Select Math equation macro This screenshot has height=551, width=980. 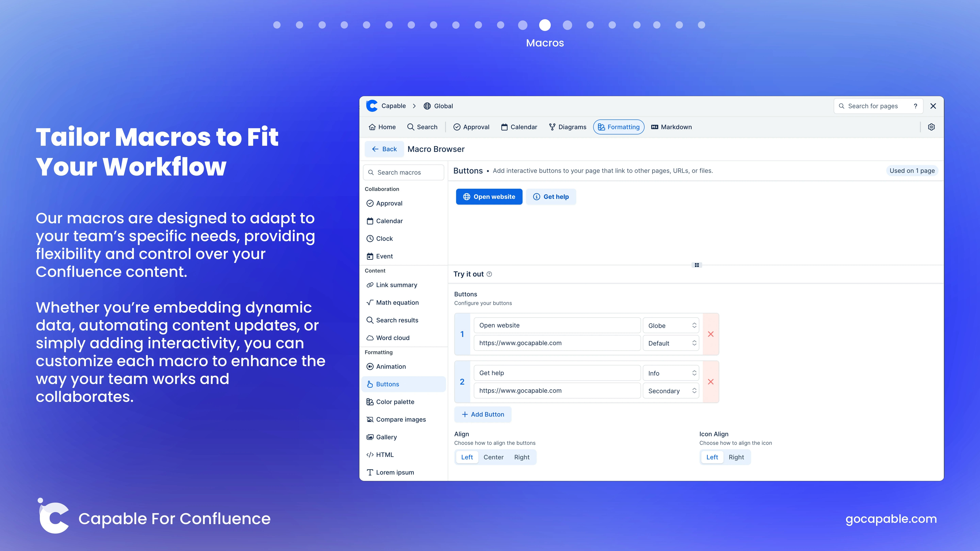click(403, 303)
